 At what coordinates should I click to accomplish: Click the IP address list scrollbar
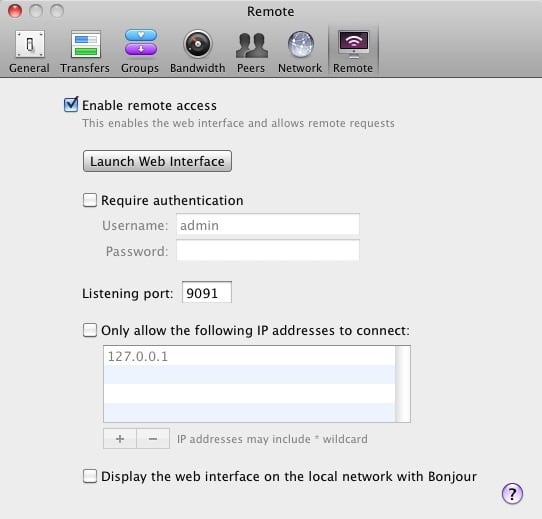click(x=402, y=384)
